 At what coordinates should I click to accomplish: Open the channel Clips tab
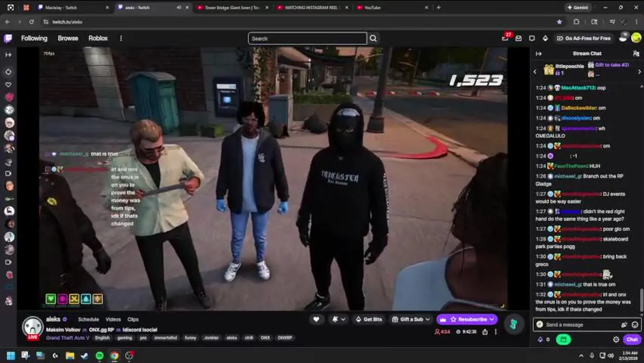click(x=133, y=319)
